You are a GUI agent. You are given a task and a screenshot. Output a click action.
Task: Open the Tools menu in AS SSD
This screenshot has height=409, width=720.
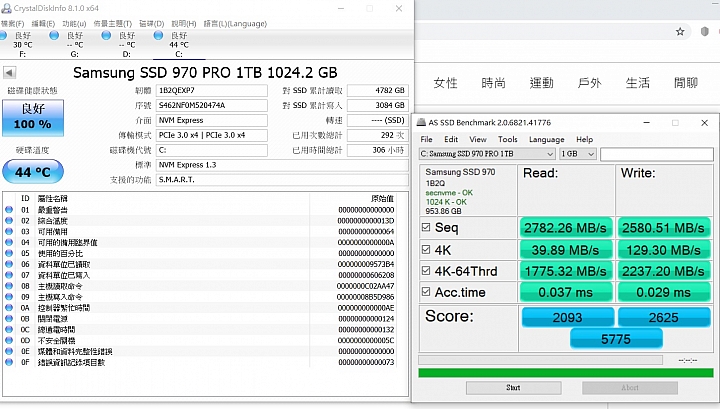[507, 139]
